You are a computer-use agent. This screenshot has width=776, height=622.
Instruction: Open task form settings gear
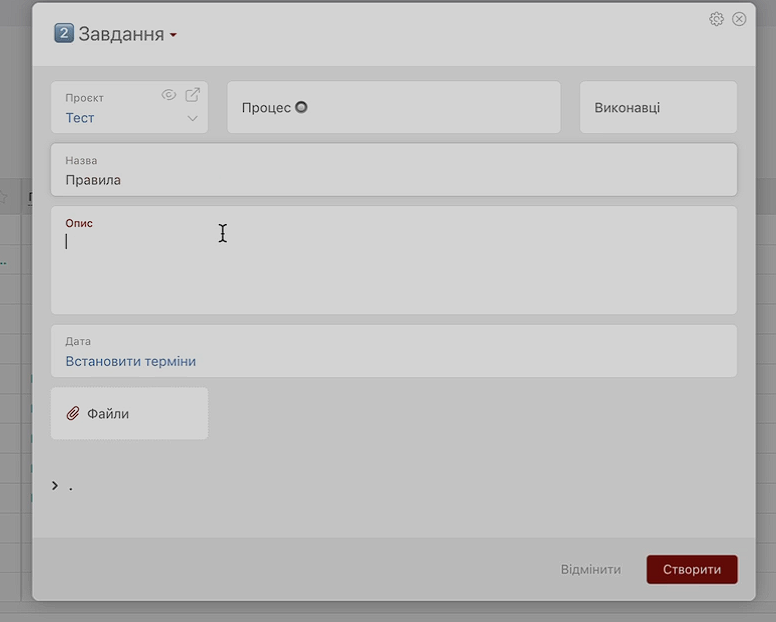pyautogui.click(x=716, y=19)
